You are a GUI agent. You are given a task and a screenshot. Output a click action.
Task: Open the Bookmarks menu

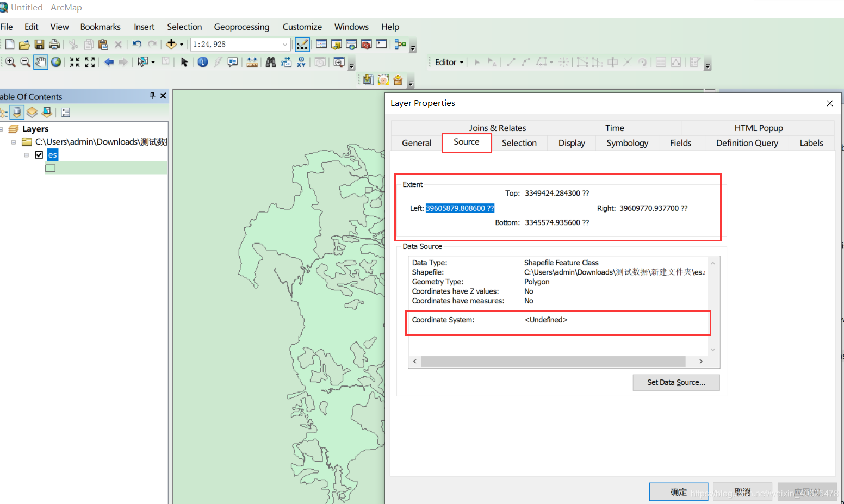point(101,27)
